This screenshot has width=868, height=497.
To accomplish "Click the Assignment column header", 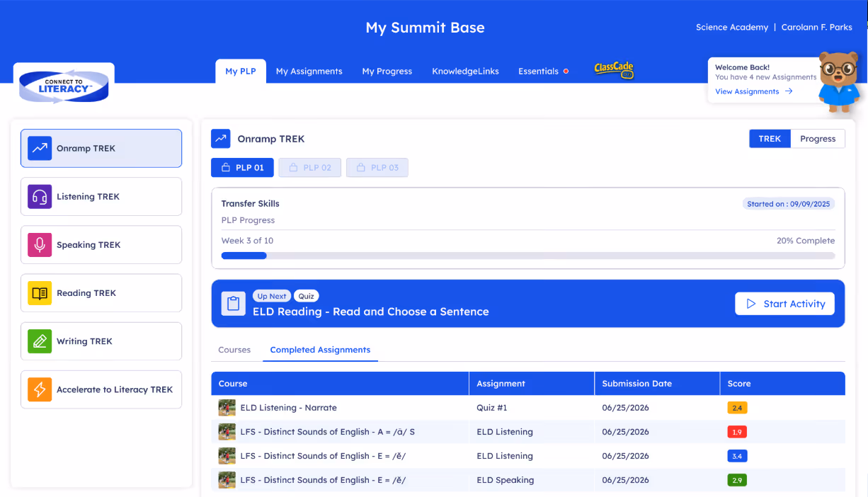I will tap(532, 384).
